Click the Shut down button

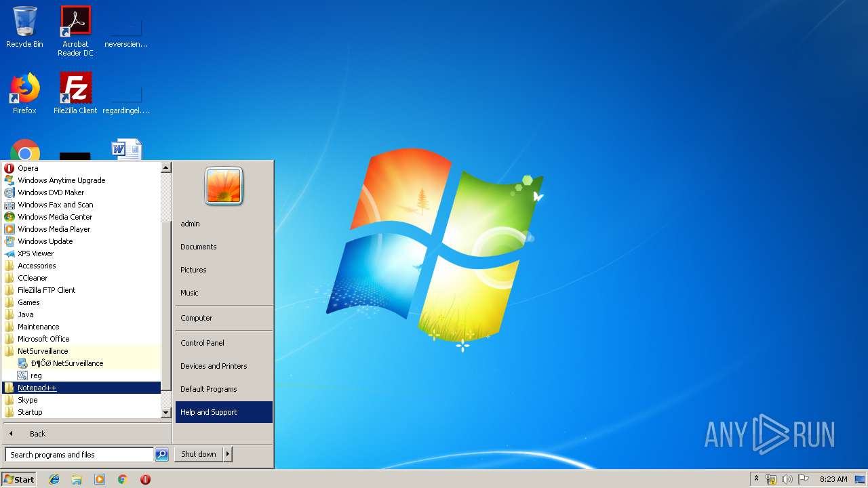199,454
